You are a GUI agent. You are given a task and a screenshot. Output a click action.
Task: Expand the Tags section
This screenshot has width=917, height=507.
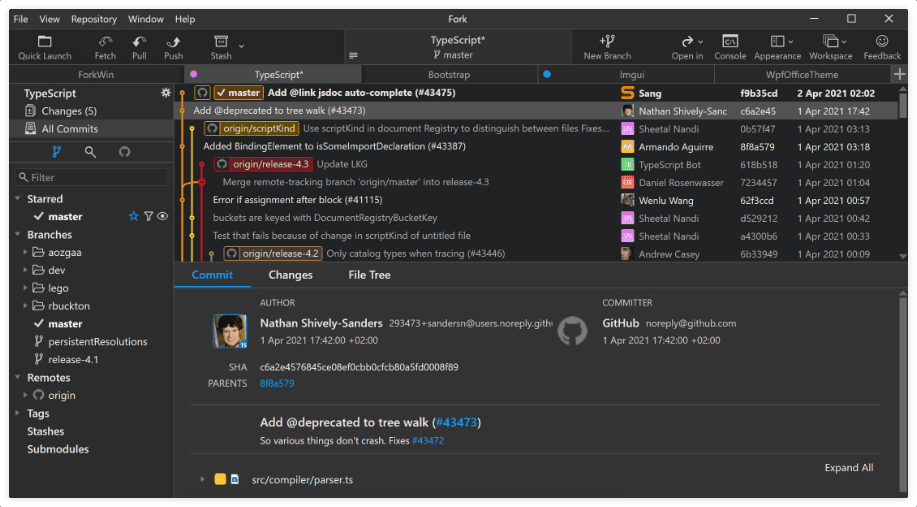tap(18, 413)
